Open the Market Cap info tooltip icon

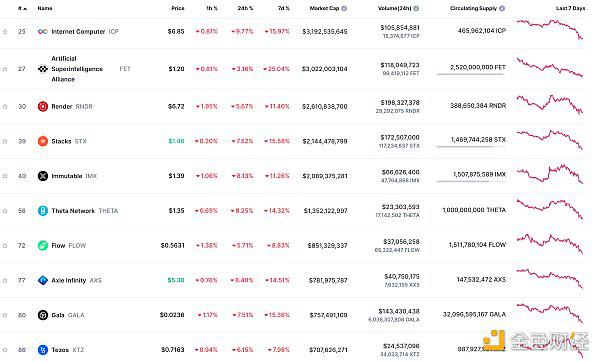[x=344, y=8]
